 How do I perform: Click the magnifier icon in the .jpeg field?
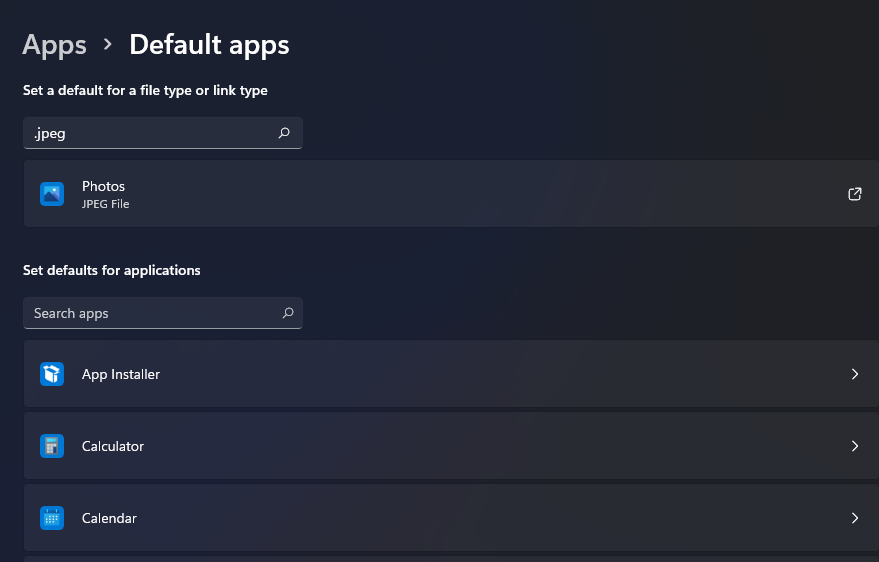tap(284, 133)
